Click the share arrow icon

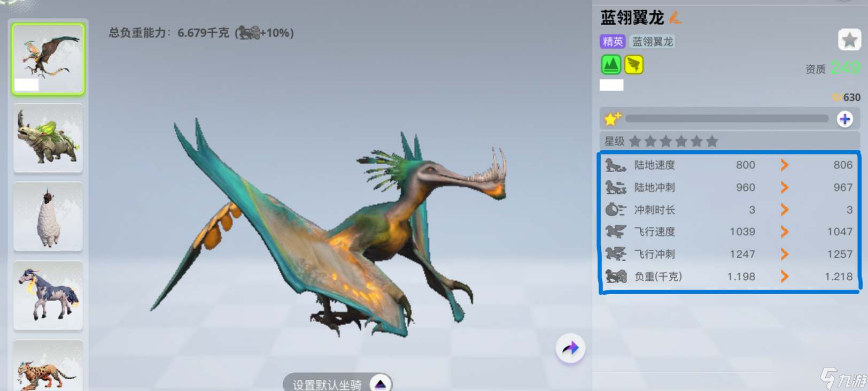coord(570,348)
